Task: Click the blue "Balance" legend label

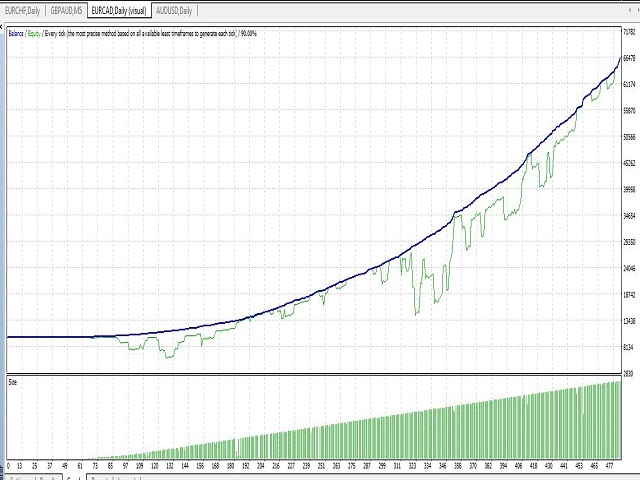Action: point(16,32)
